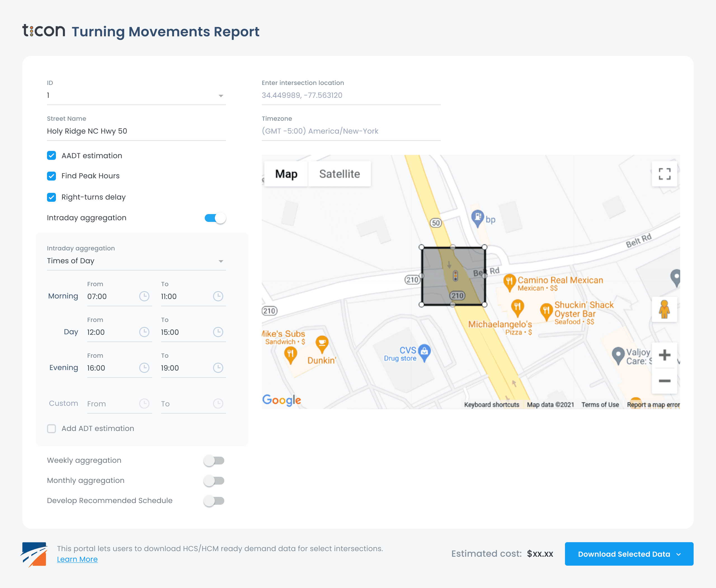Click the Valjoy Care location pin
This screenshot has width=716, height=588.
[x=618, y=356]
